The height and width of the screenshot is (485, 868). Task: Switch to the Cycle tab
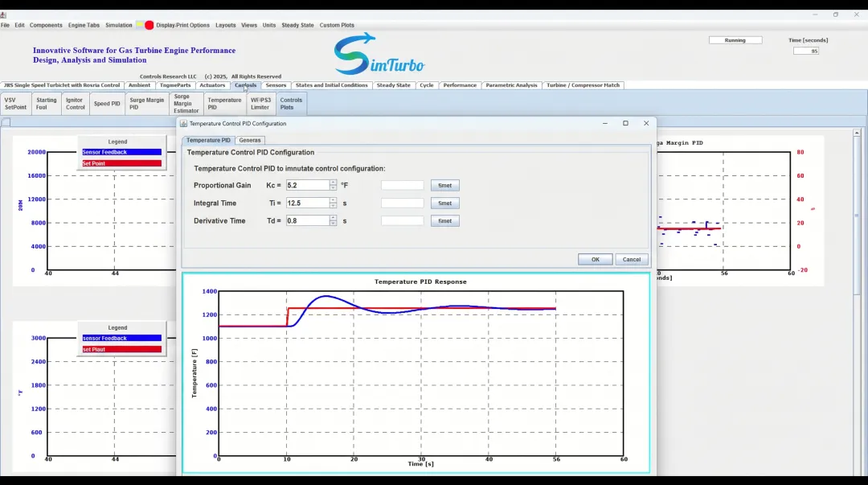[x=426, y=85]
